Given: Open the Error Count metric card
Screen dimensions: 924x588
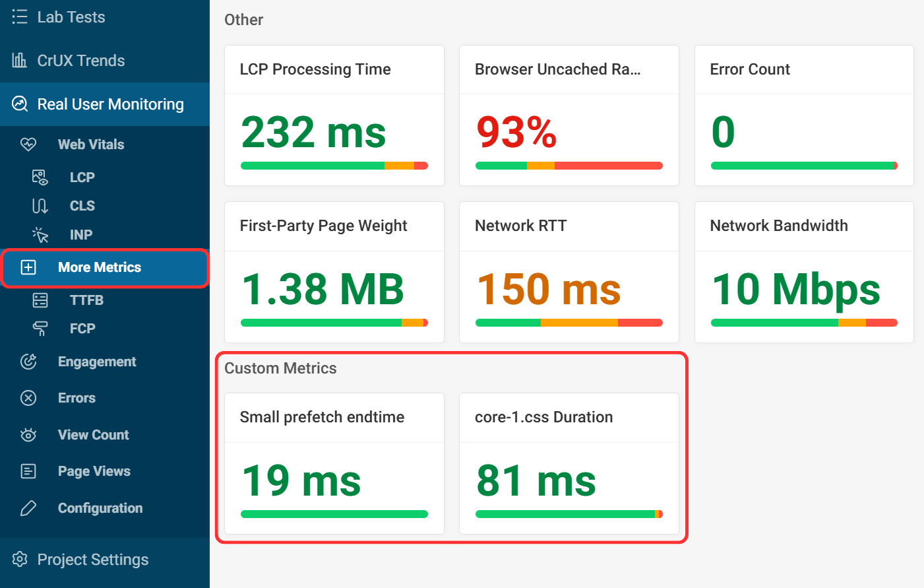Looking at the screenshot, I should click(803, 115).
